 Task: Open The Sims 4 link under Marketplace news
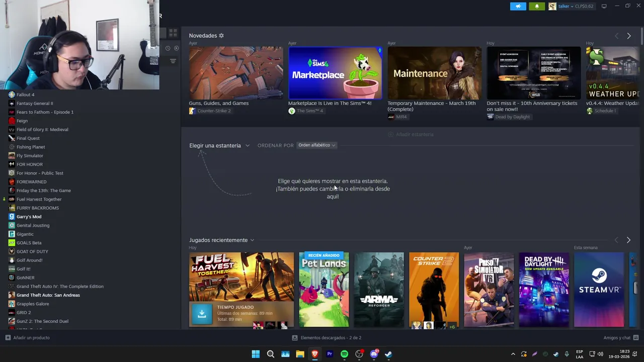[x=310, y=111]
